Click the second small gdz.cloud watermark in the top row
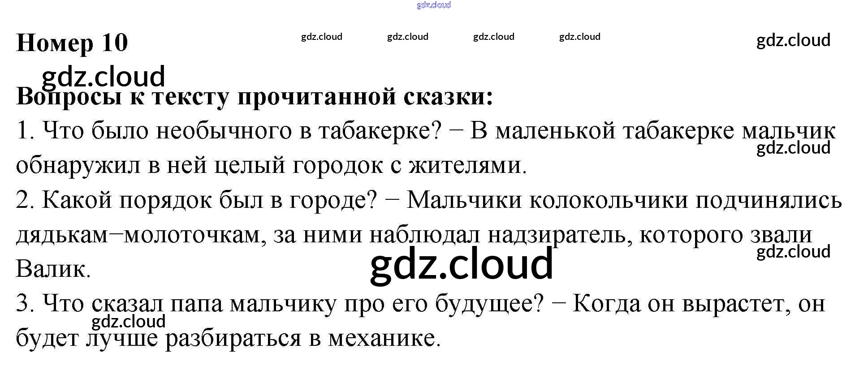The image size is (868, 370). (407, 37)
